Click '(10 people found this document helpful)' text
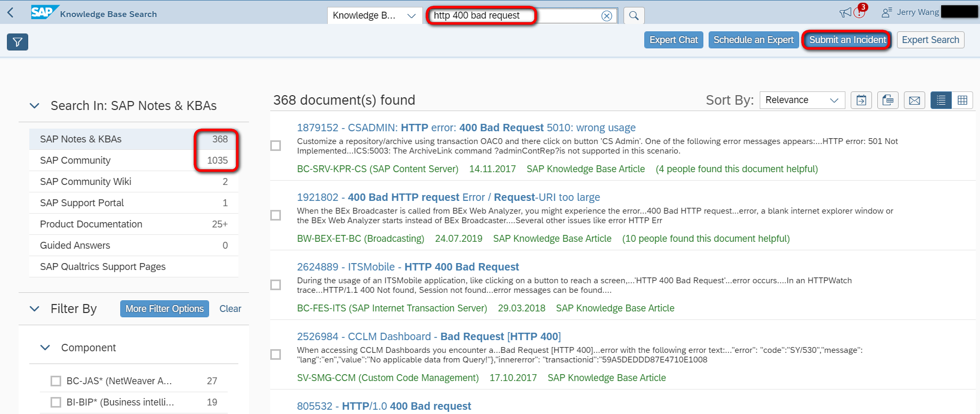The height and width of the screenshot is (414, 980). point(706,239)
